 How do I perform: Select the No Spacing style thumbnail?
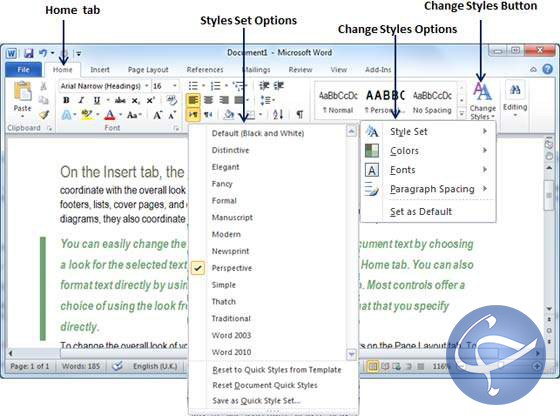[432, 101]
